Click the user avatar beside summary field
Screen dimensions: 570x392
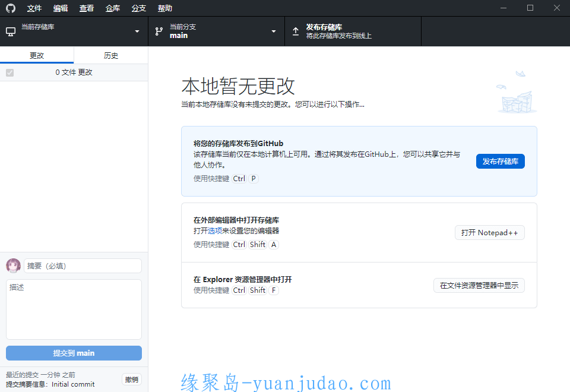click(13, 265)
